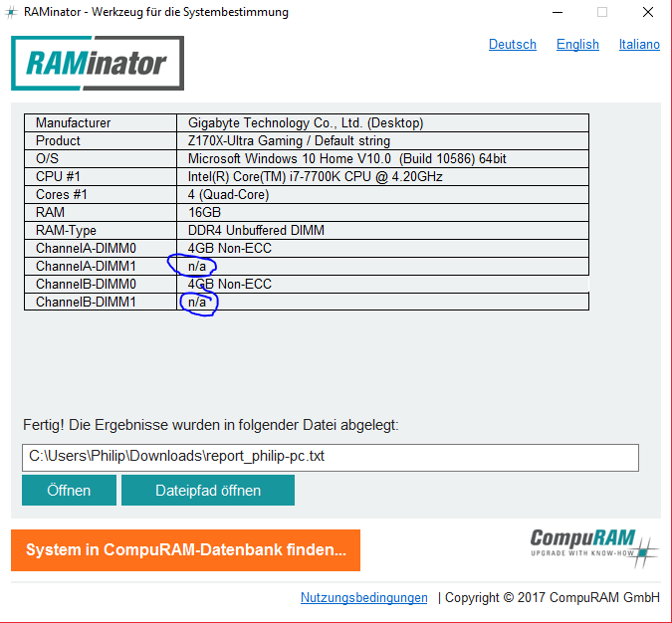Viewport: 672px width, 623px height.
Task: Select Z170X-Ultra Gaming / Default string value
Action: (382, 141)
